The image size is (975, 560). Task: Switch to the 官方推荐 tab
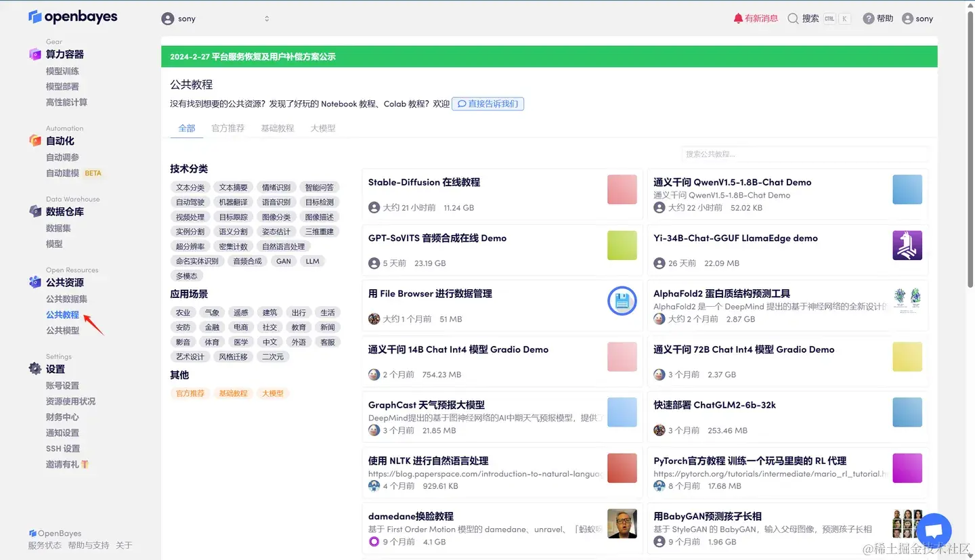pyautogui.click(x=228, y=128)
